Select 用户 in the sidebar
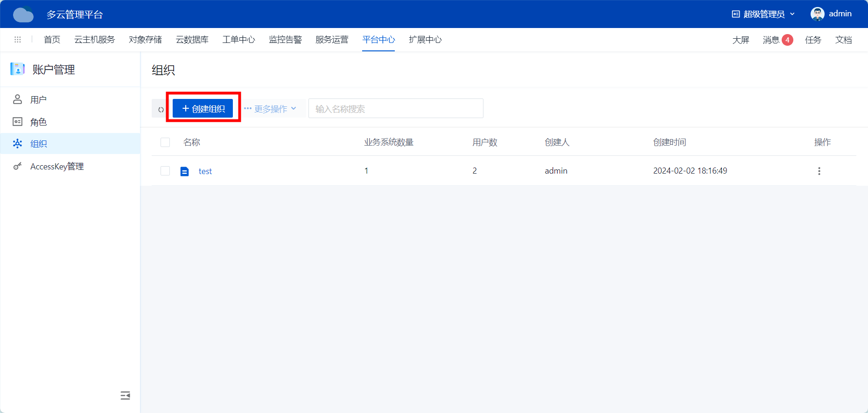Viewport: 868px width, 413px height. click(38, 100)
